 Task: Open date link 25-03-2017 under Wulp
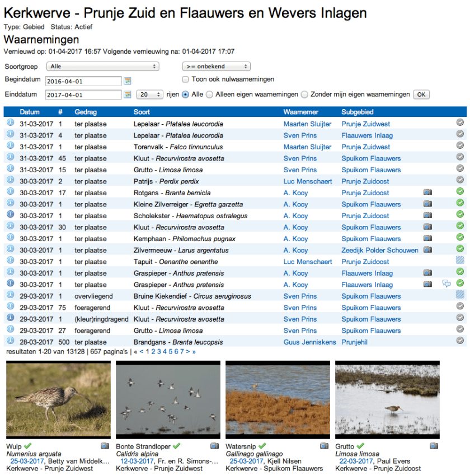point(27,461)
